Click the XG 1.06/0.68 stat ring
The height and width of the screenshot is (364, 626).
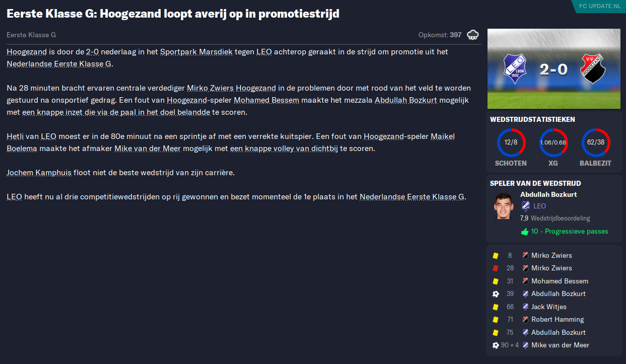click(x=553, y=143)
